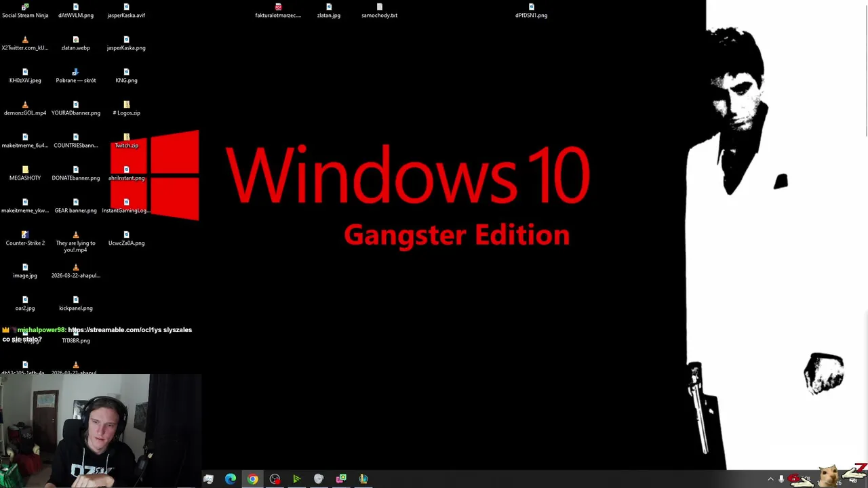Select the dAtWVLM.png file icon

[76, 11]
